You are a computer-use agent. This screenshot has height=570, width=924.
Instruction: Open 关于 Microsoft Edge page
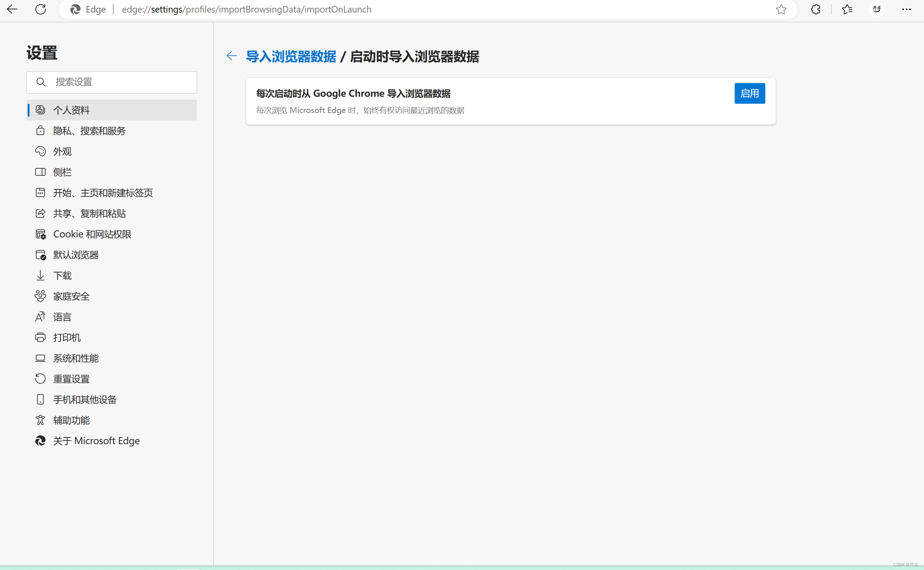[96, 441]
